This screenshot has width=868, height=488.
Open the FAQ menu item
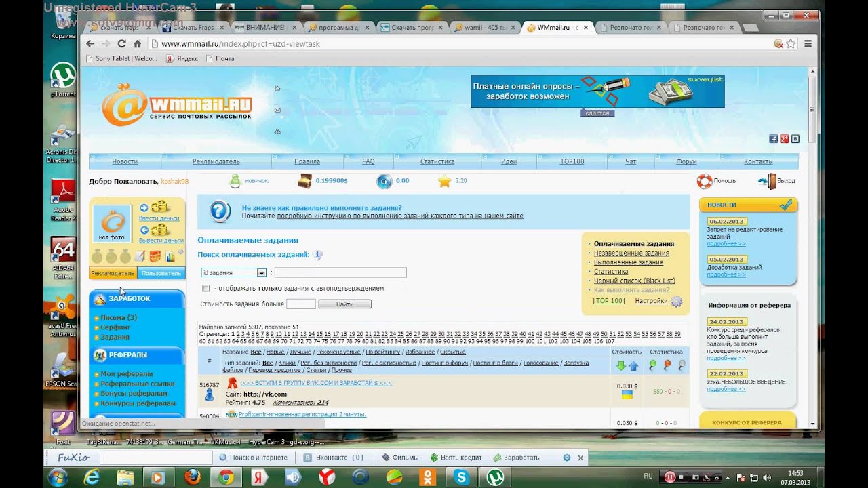coord(368,161)
